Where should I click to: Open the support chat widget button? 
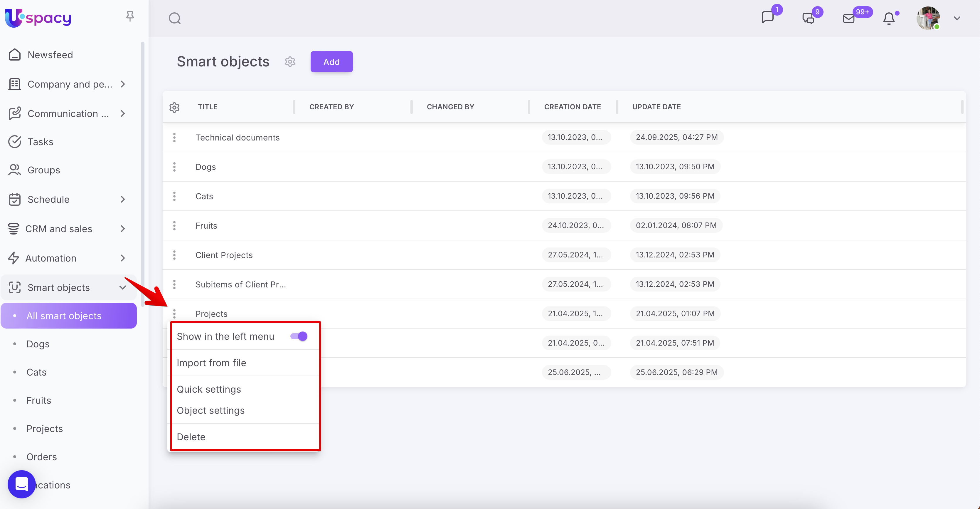[x=22, y=484]
